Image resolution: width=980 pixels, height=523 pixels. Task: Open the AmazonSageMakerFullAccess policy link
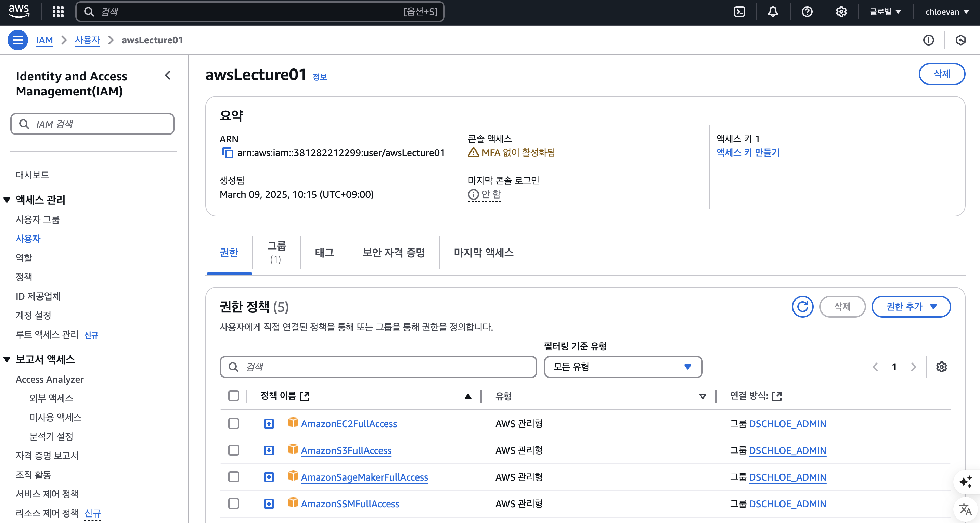[364, 477]
